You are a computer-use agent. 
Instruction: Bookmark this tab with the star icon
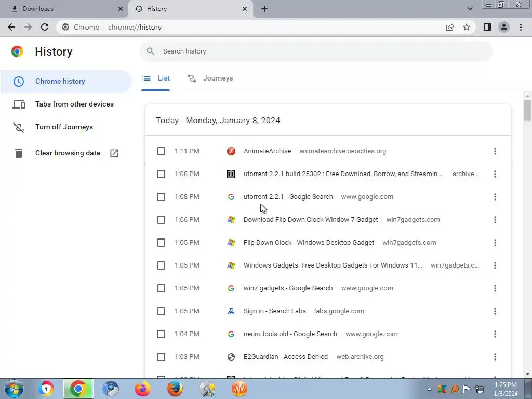pos(467,27)
